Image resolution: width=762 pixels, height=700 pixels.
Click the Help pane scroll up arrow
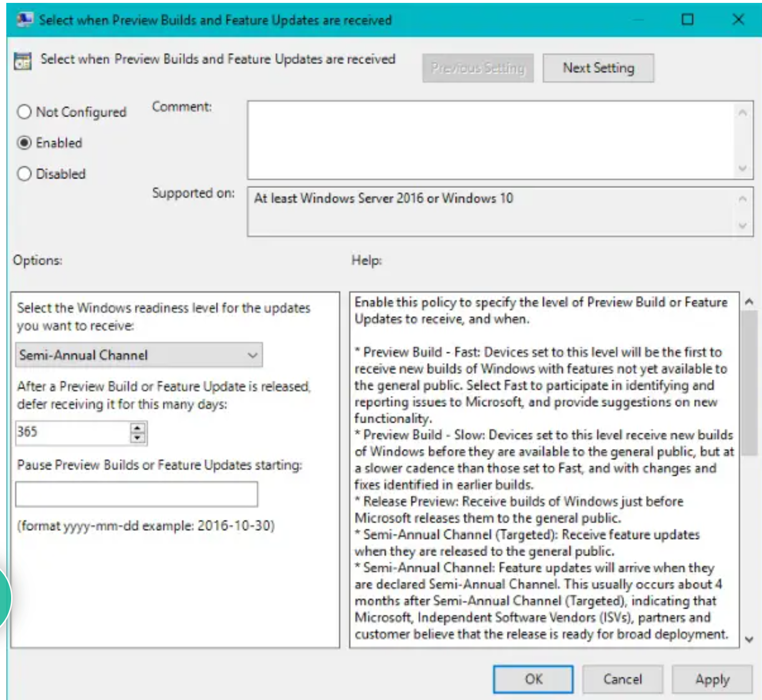pos(749,302)
